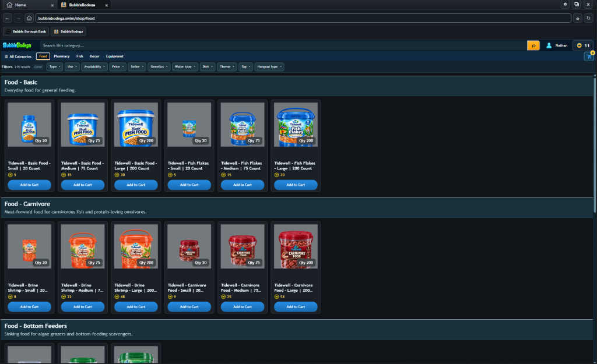The image size is (597, 364).
Task: Open the Price filter dropdown
Action: [118, 67]
